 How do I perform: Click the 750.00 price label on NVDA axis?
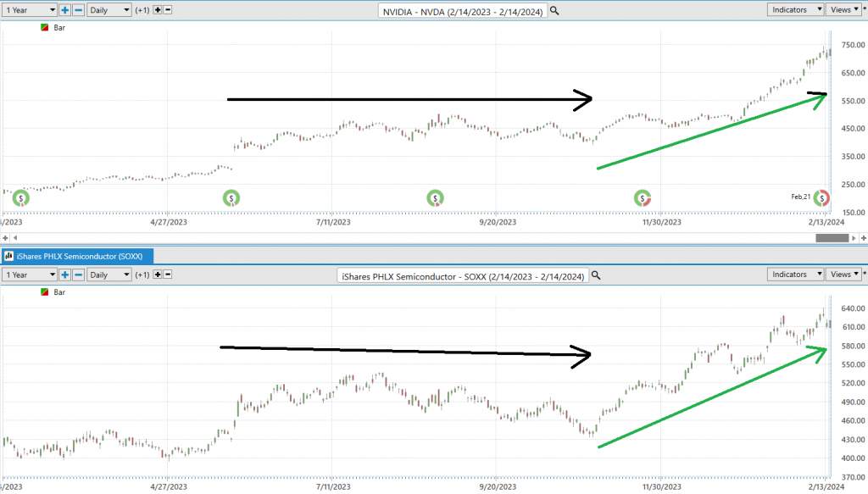[853, 45]
